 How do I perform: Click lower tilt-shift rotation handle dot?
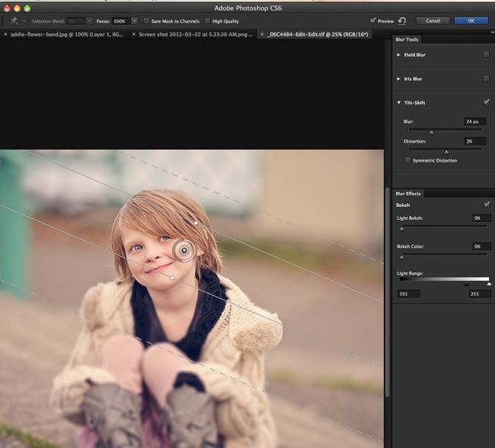tap(172, 278)
